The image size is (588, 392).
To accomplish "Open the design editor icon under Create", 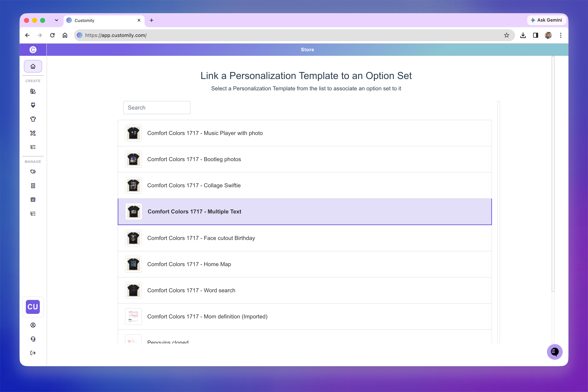I will (x=33, y=91).
